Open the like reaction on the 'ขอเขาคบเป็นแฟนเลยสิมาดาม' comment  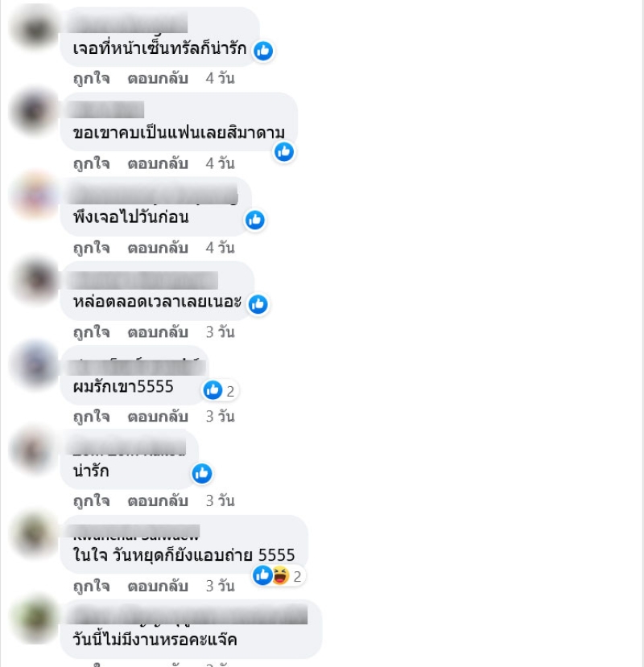[x=284, y=152]
